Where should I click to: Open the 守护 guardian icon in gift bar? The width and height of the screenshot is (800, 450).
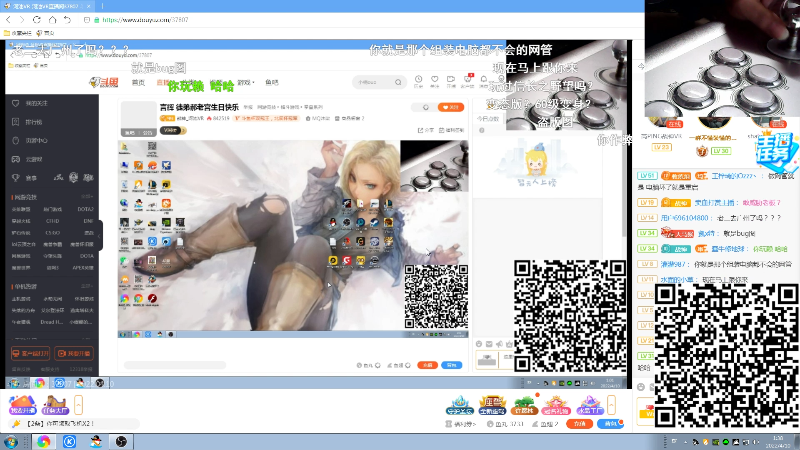(x=460, y=405)
